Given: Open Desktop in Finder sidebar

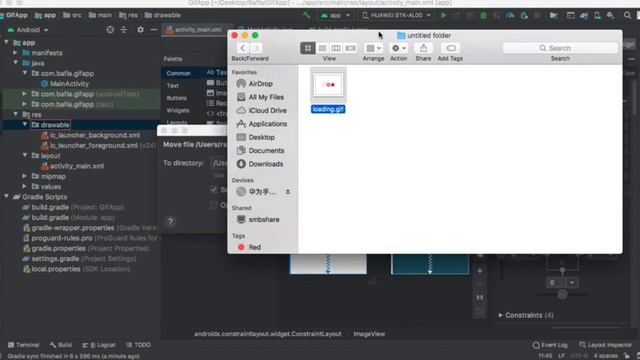Looking at the screenshot, I should (256, 137).
